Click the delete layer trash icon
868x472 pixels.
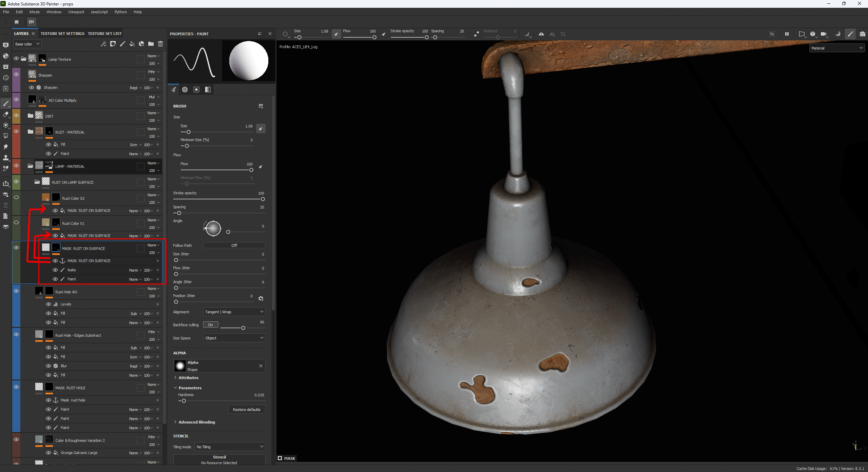pos(160,44)
